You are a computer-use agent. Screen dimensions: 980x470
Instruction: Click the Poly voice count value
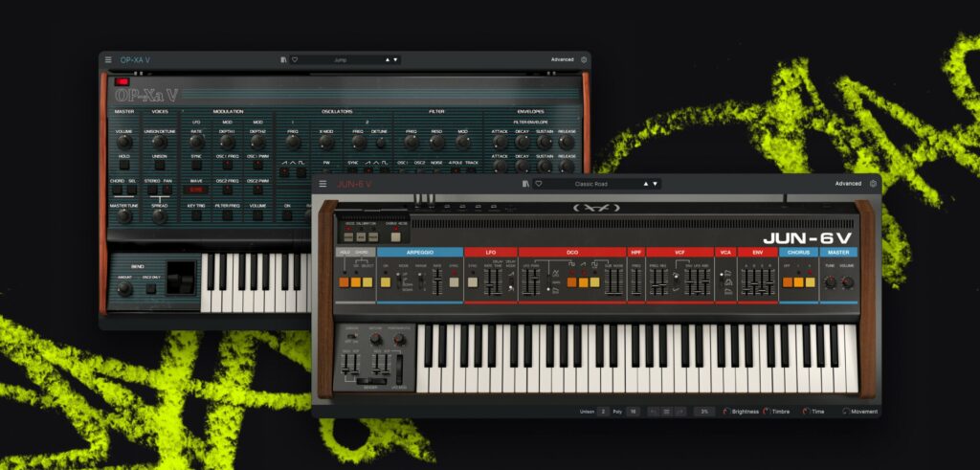coord(634,412)
